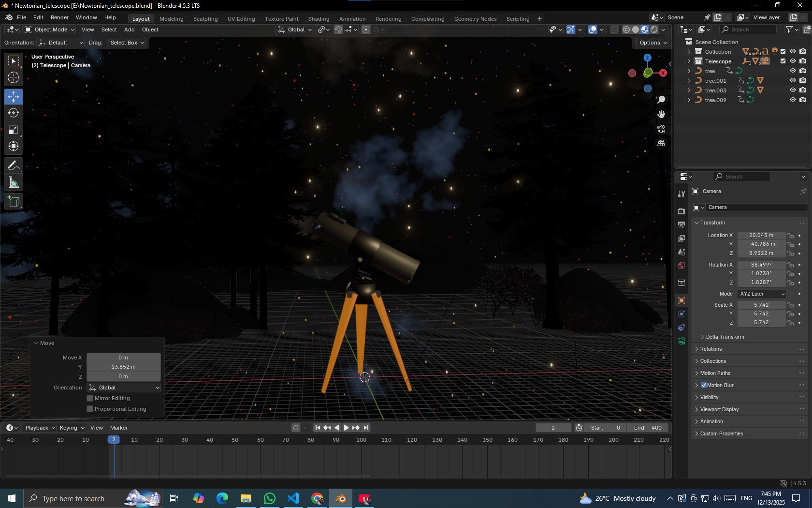Enable Mirror Editing in the Move panel
The width and height of the screenshot is (812, 508).
coord(90,398)
